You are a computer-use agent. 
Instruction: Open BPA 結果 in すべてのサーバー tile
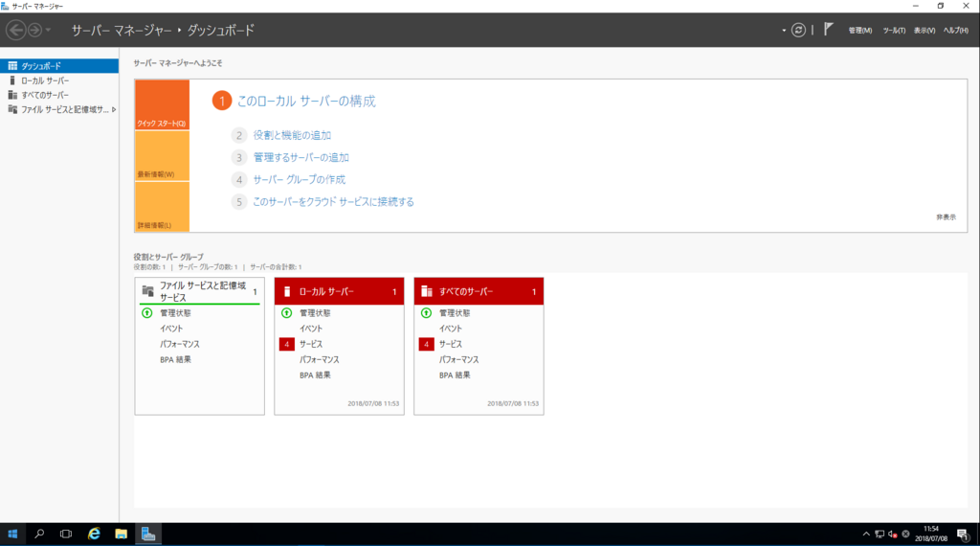click(x=455, y=375)
